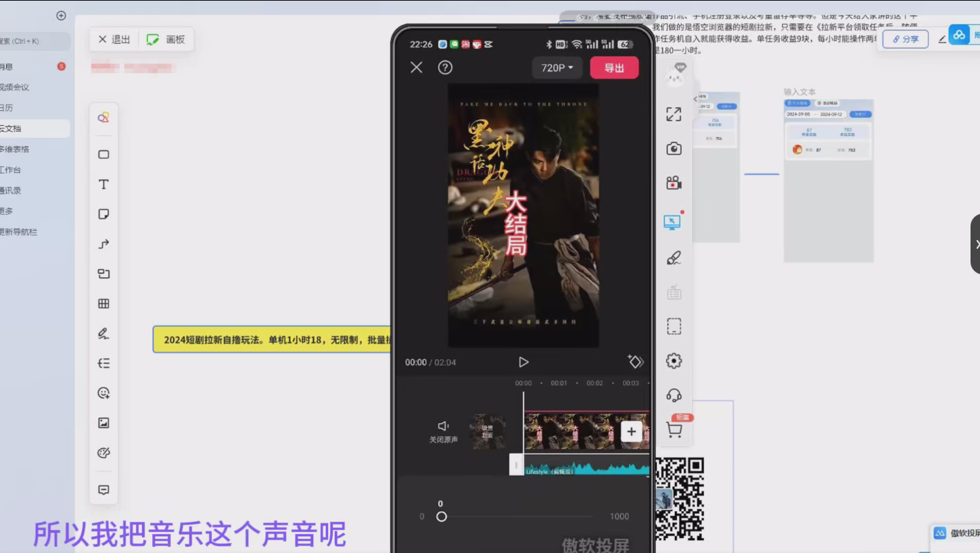Click the search box (Ctrl+K)
980x553 pixels.
(34, 41)
